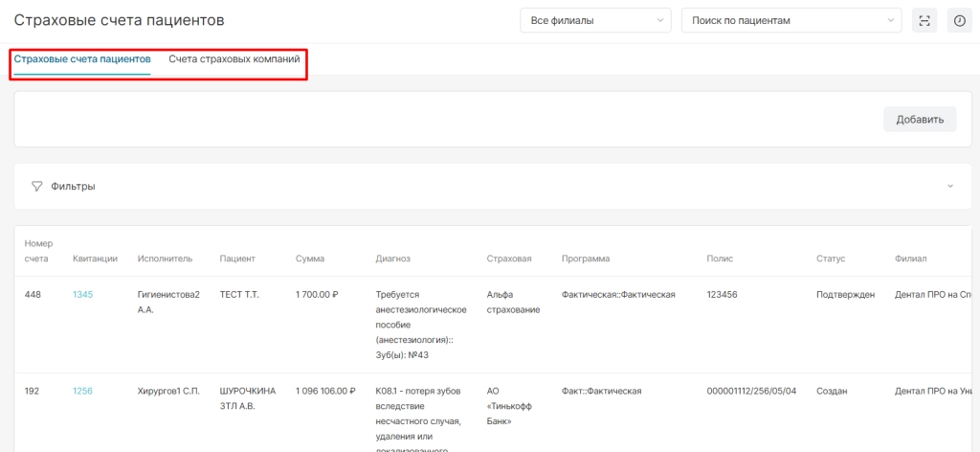Screen dimensions: 980x452
Task: Open the Все филиалы branch dropdown
Action: [595, 20]
